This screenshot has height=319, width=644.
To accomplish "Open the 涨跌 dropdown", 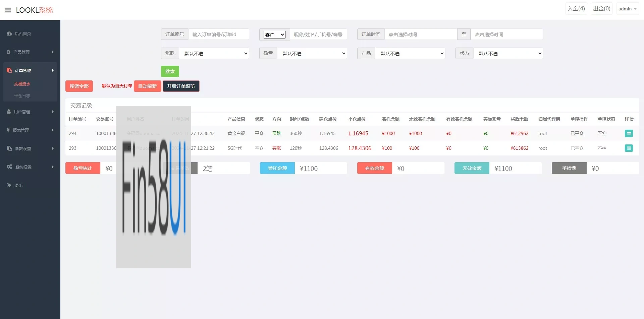I will click(x=214, y=54).
